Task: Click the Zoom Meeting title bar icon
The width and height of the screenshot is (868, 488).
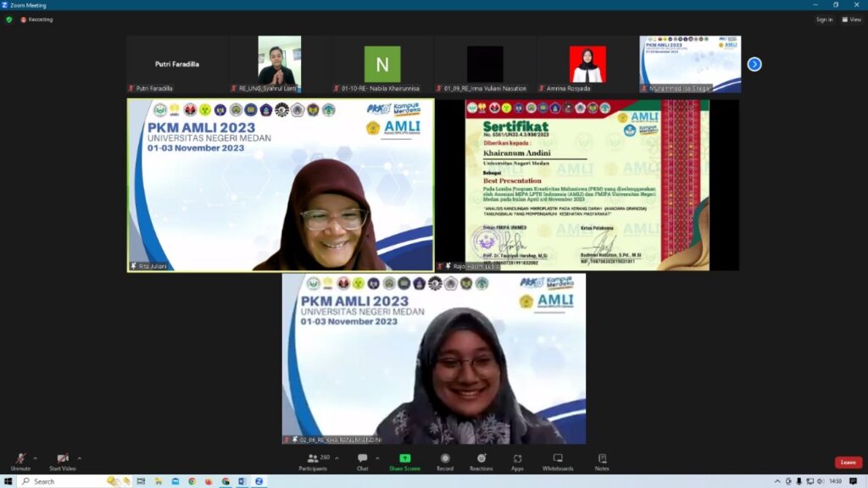Action: pos(4,5)
